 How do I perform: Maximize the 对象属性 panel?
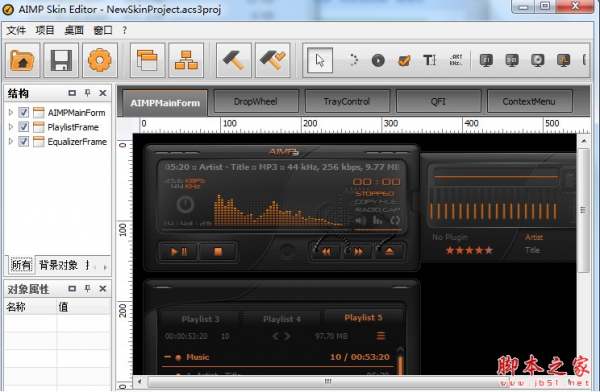pos(72,289)
